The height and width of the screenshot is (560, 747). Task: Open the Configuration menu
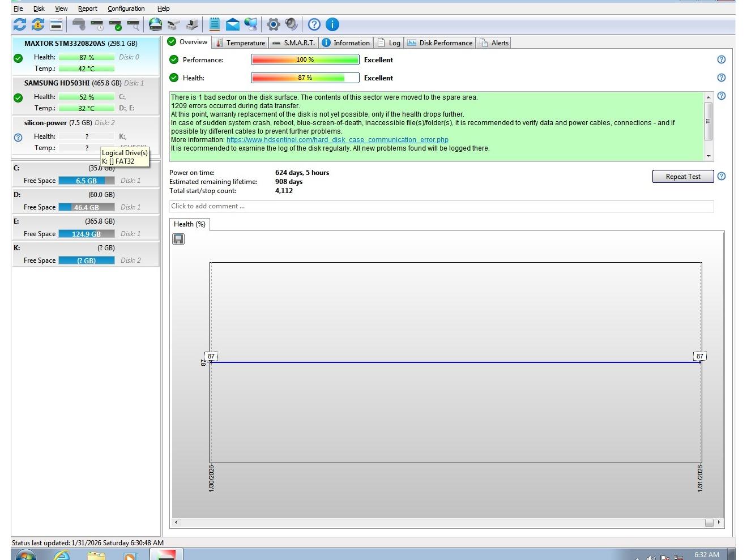click(126, 8)
